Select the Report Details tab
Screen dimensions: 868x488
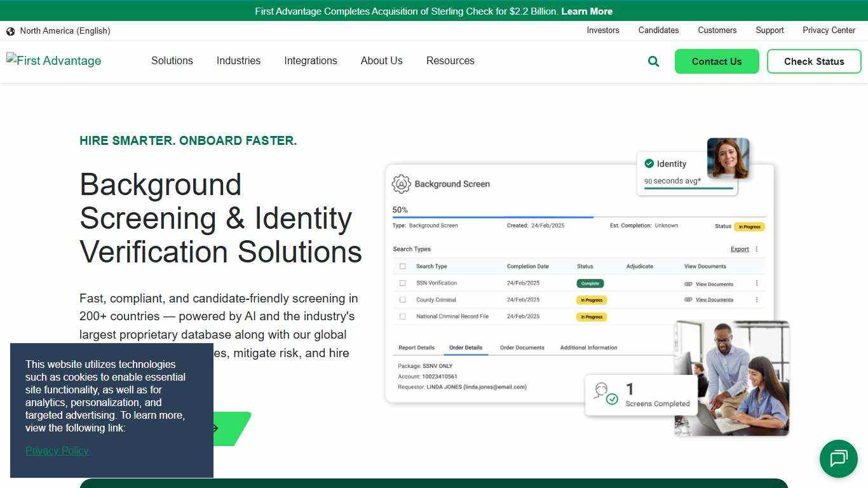tap(416, 348)
